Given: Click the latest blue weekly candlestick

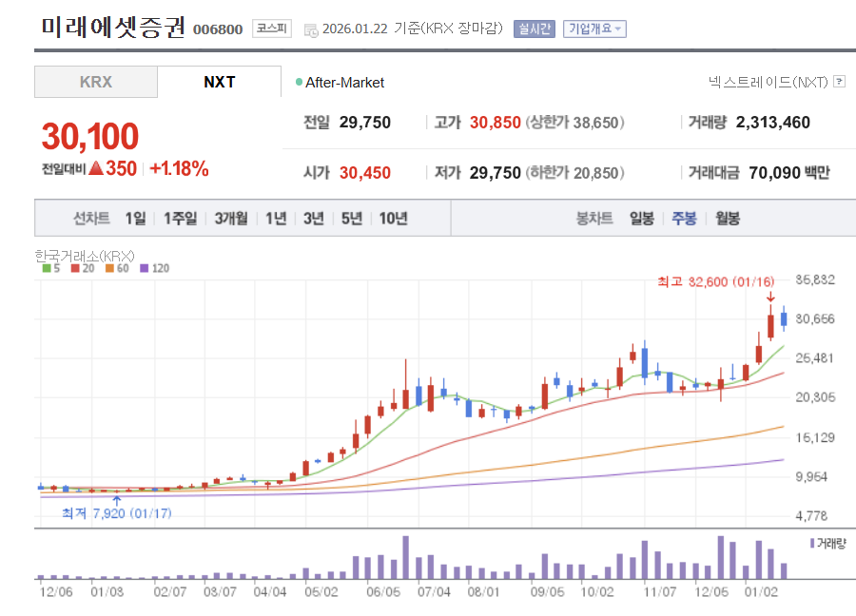Looking at the screenshot, I should pos(784,318).
